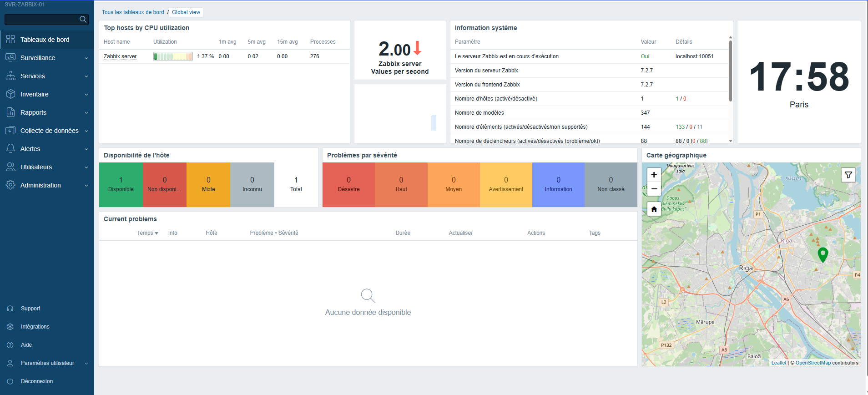Open the Rapports menu item
The height and width of the screenshot is (395, 868).
47,112
